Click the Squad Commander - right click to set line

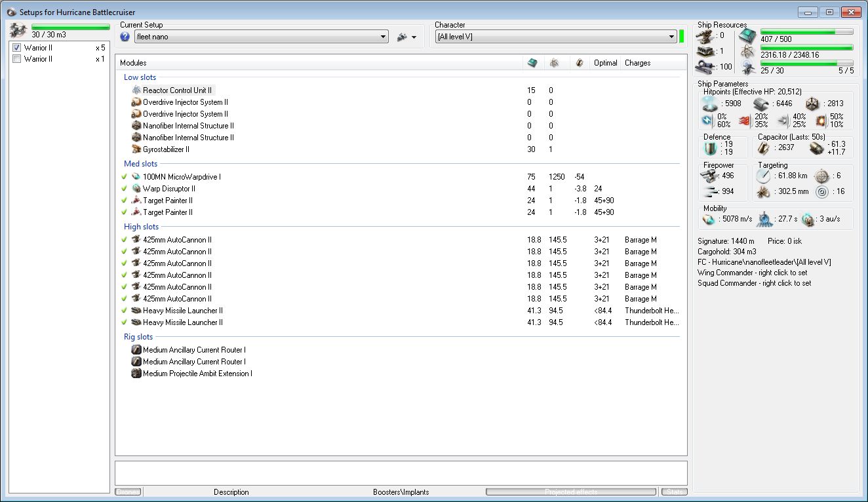point(754,283)
